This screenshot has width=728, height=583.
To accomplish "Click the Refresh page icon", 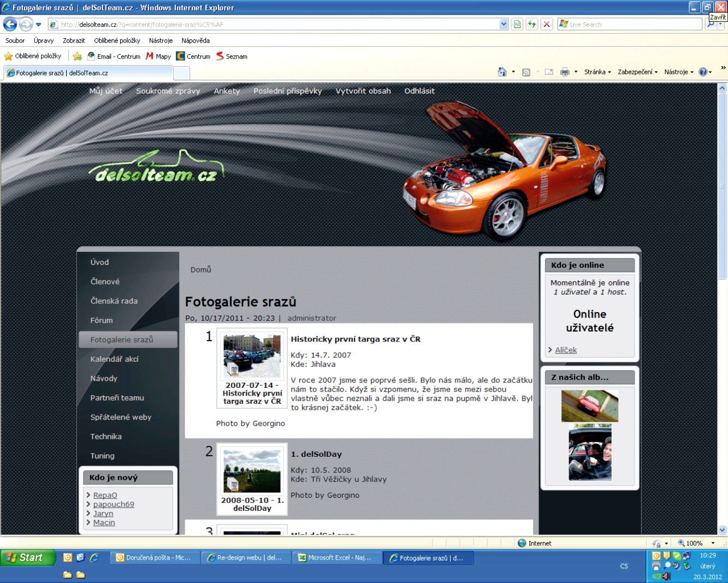I will [531, 25].
